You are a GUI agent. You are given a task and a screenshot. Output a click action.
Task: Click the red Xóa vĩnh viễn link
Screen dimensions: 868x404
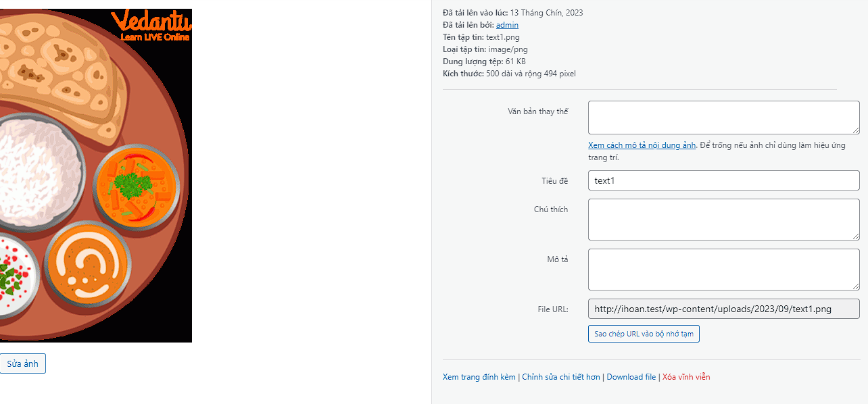point(686,377)
